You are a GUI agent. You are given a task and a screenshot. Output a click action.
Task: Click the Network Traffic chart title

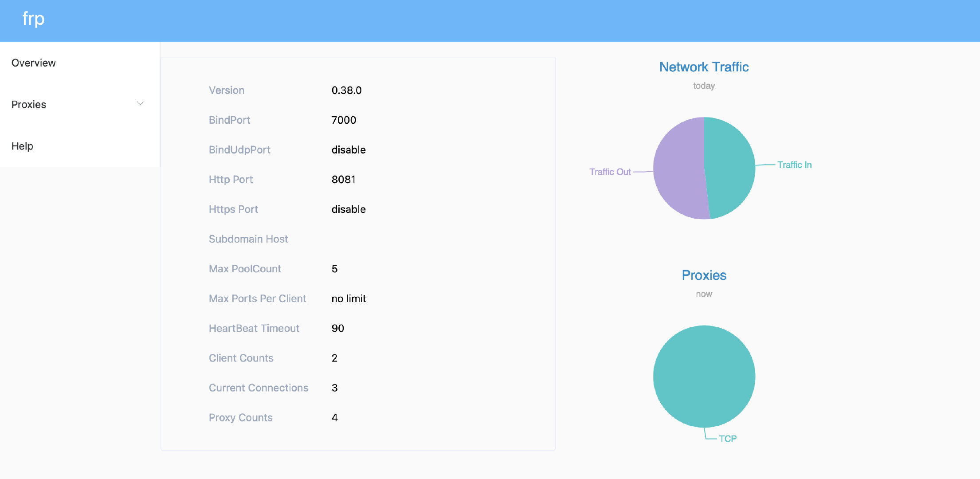704,67
